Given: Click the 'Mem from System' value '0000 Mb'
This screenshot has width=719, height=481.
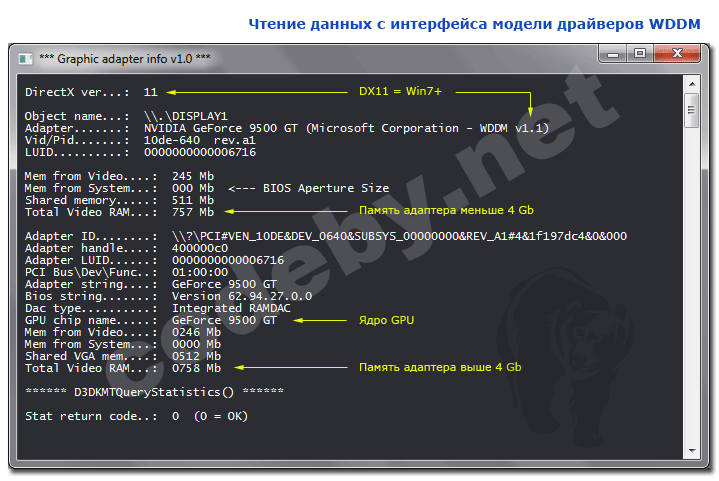Looking at the screenshot, I should click(x=196, y=344).
